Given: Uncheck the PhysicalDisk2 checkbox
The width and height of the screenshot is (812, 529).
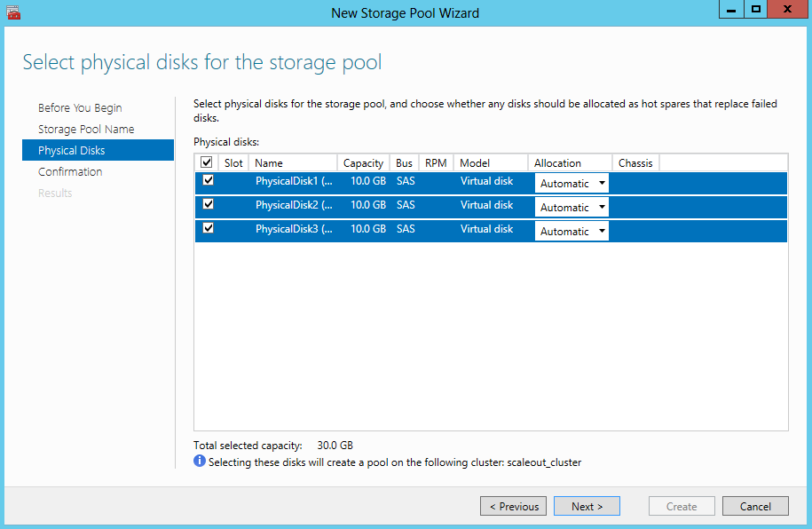Looking at the screenshot, I should tap(209, 204).
